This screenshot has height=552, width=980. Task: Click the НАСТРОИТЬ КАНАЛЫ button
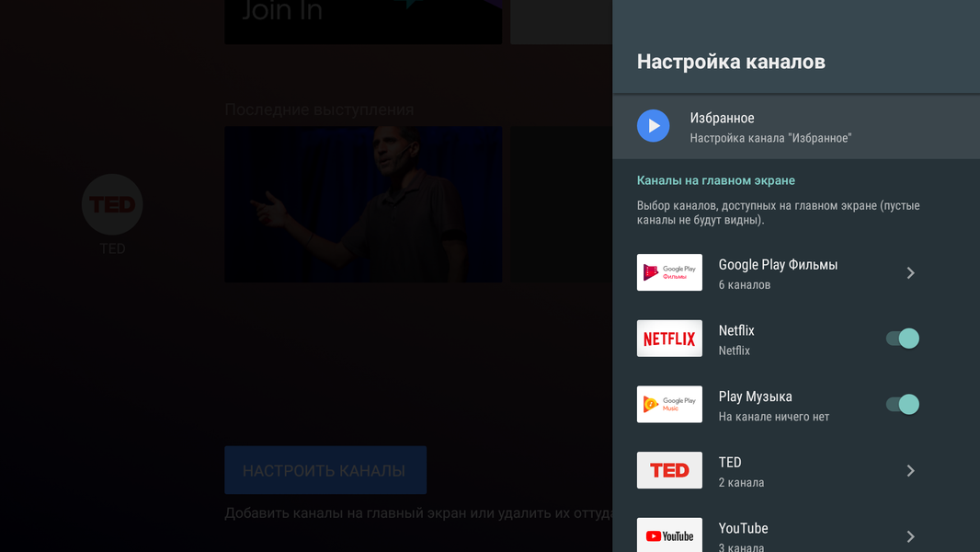tap(325, 470)
